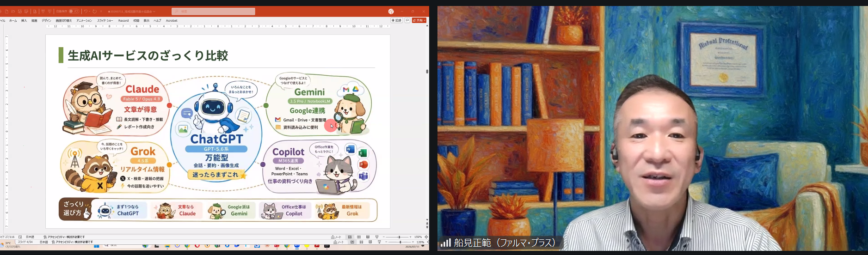
Task: Switch to Slide Sorter view, upper status bar
Action: coord(359,237)
